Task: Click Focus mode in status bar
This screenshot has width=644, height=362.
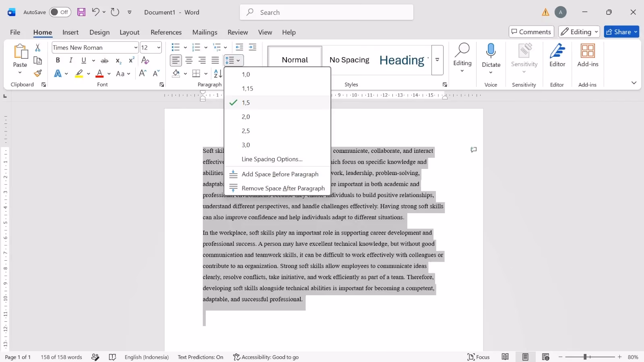Action: (x=479, y=357)
